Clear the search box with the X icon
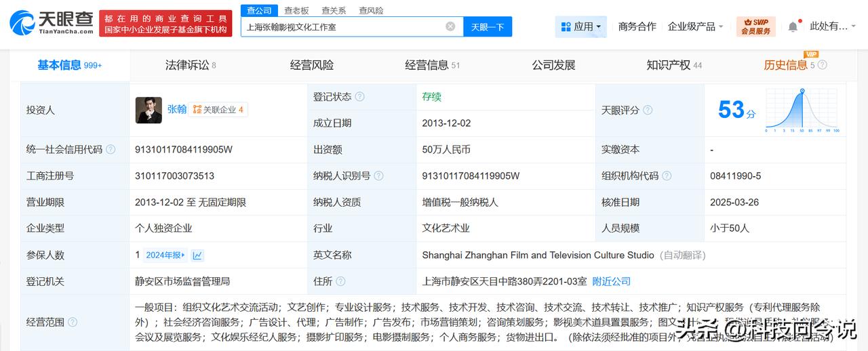Image resolution: width=868 pixels, height=351 pixels. click(450, 26)
